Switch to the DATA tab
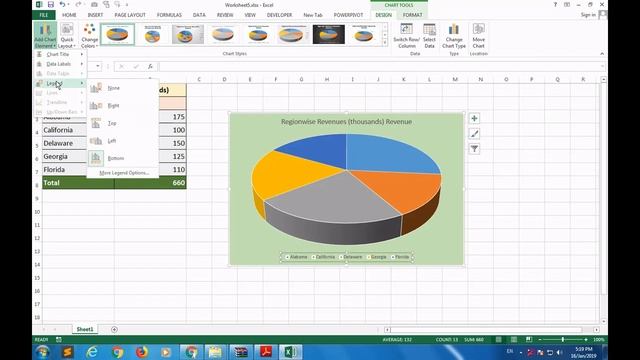This screenshot has height=360, width=640. tap(199, 15)
